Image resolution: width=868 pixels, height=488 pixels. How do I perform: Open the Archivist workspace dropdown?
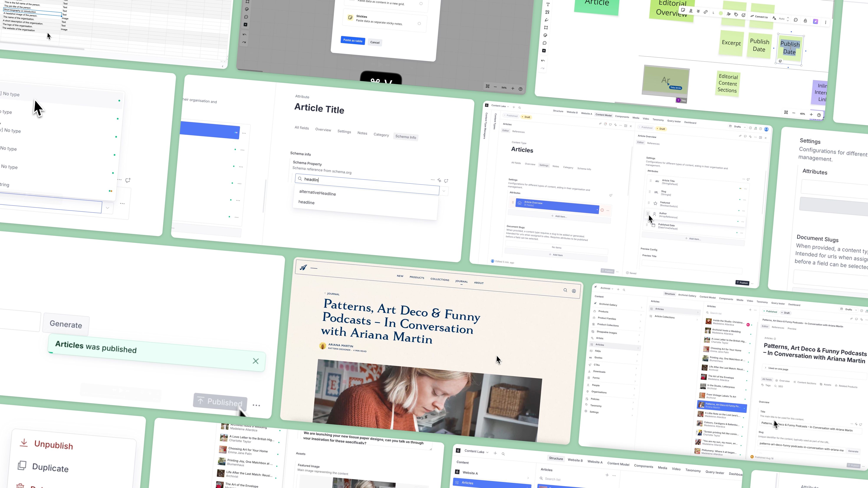pos(607,288)
